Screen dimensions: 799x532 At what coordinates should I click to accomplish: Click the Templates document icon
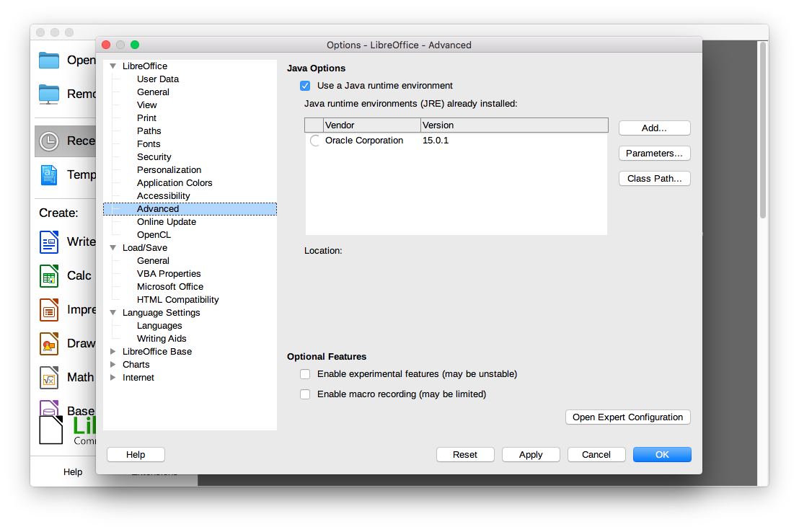[49, 174]
